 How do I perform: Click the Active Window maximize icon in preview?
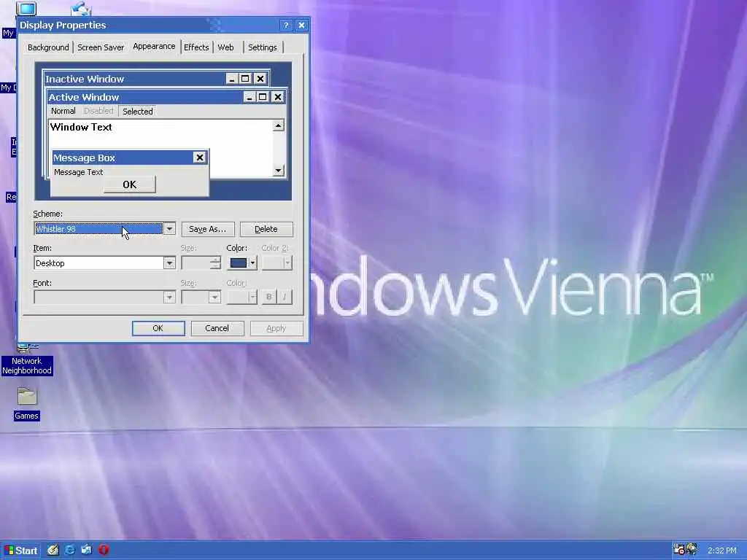coord(263,97)
